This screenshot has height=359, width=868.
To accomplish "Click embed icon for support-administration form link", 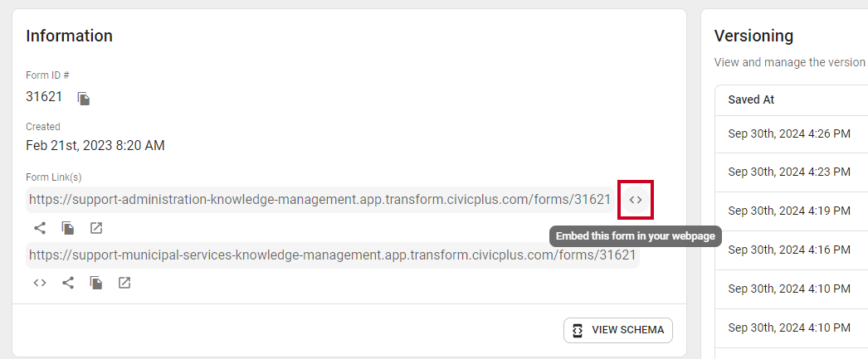I will pyautogui.click(x=636, y=200).
